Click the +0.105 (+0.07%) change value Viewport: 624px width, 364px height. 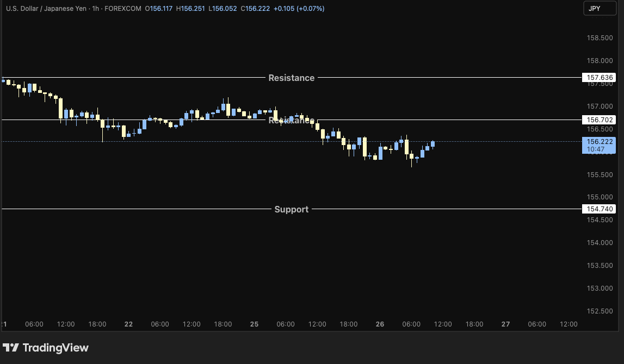pyautogui.click(x=299, y=9)
